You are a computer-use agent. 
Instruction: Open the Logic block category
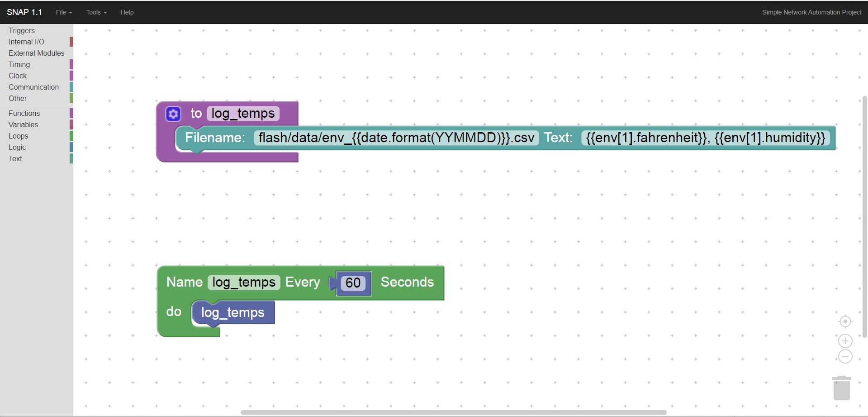click(37, 147)
